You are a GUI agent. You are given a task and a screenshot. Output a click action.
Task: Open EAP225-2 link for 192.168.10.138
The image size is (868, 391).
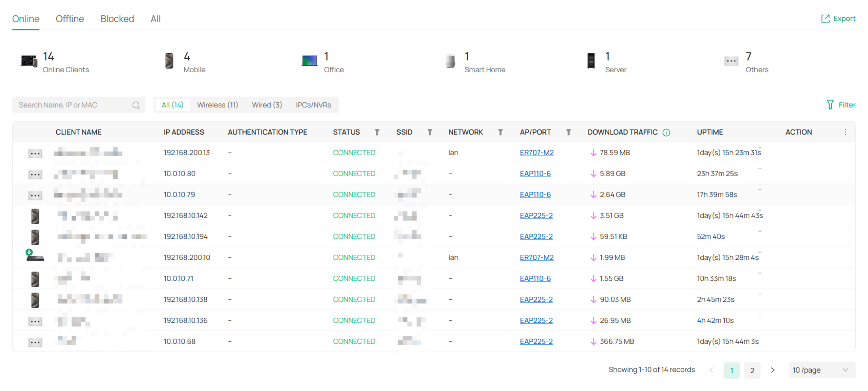[x=536, y=299]
